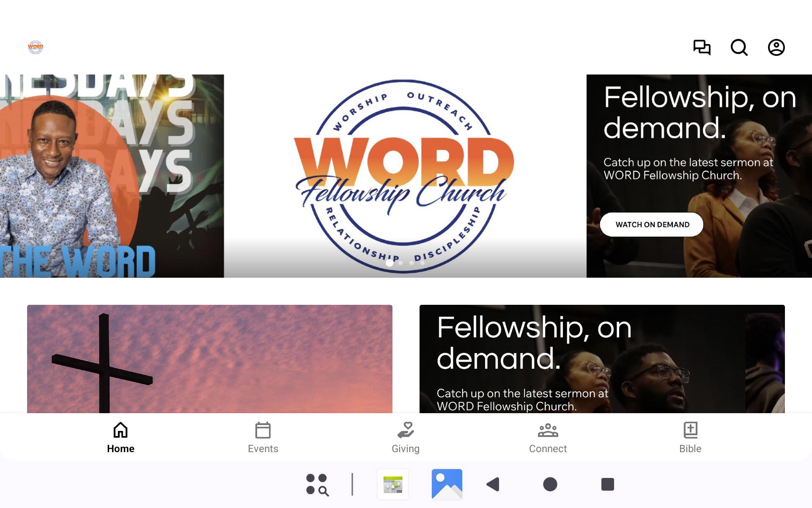Open the messages chat icon
Viewport: 812px width, 508px height.
(x=702, y=47)
